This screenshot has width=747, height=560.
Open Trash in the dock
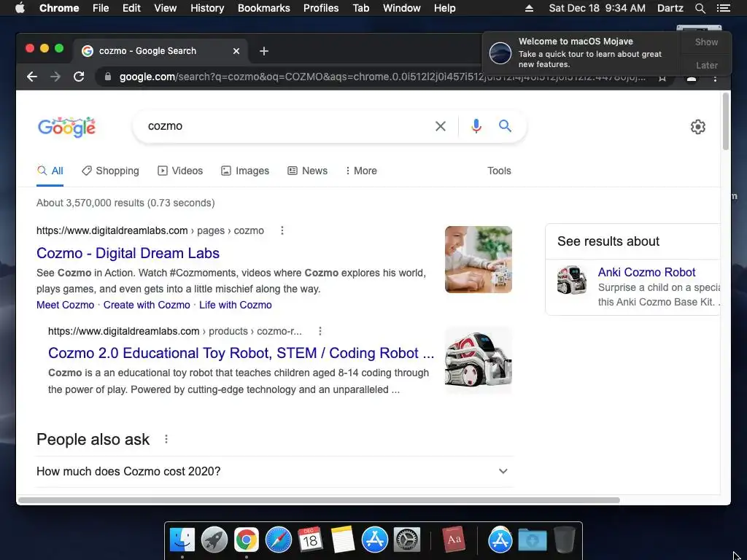(565, 540)
